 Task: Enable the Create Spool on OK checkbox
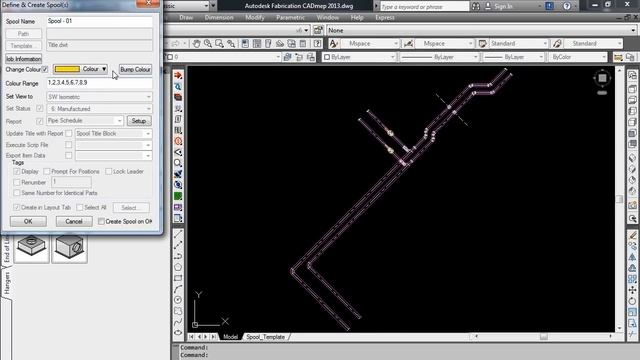(x=101, y=221)
